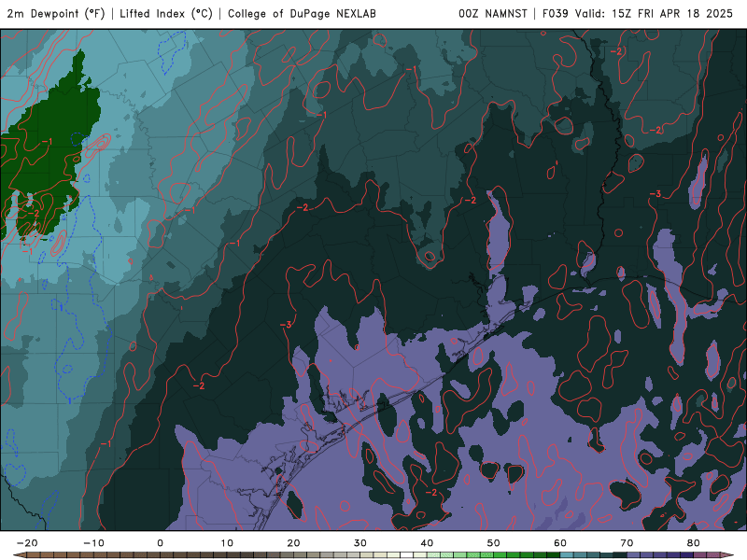The height and width of the screenshot is (560, 747).
Task: Click the '-20' color scale label
Action: coord(27,543)
